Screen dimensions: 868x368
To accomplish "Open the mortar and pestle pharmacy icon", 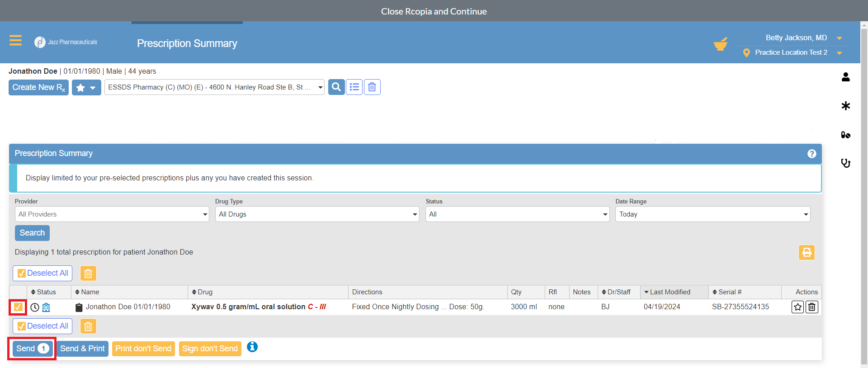I will click(x=721, y=44).
